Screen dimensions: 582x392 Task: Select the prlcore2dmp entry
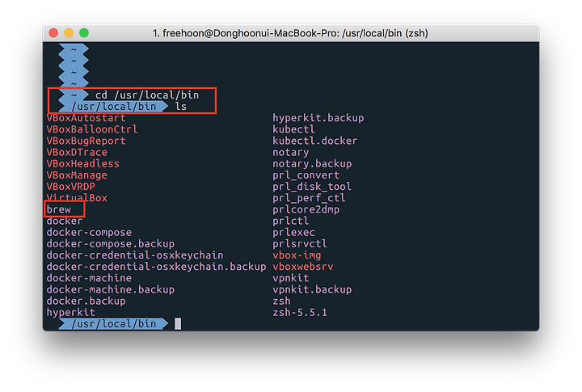coord(306,209)
